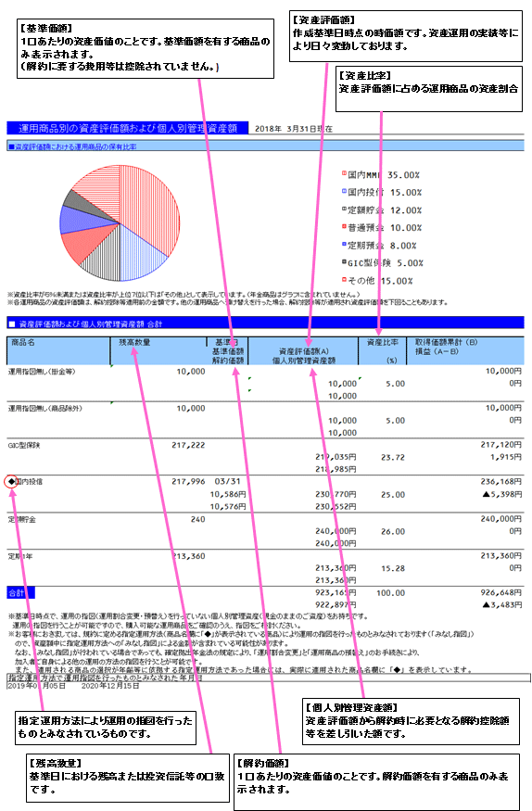
Task: Click the date 2020年12月15日
Action: tap(110, 686)
